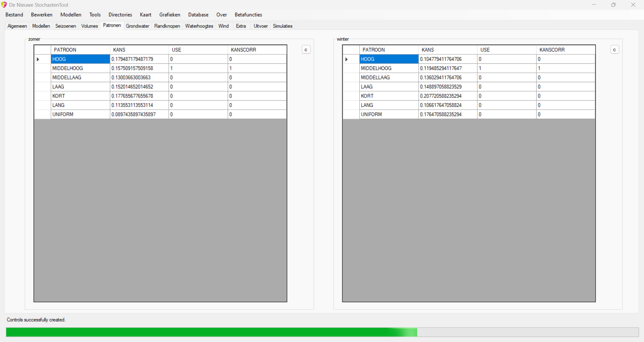Viewport: 644px width, 342px height.
Task: Switch to the Simulaties tab
Action: [x=283, y=26]
